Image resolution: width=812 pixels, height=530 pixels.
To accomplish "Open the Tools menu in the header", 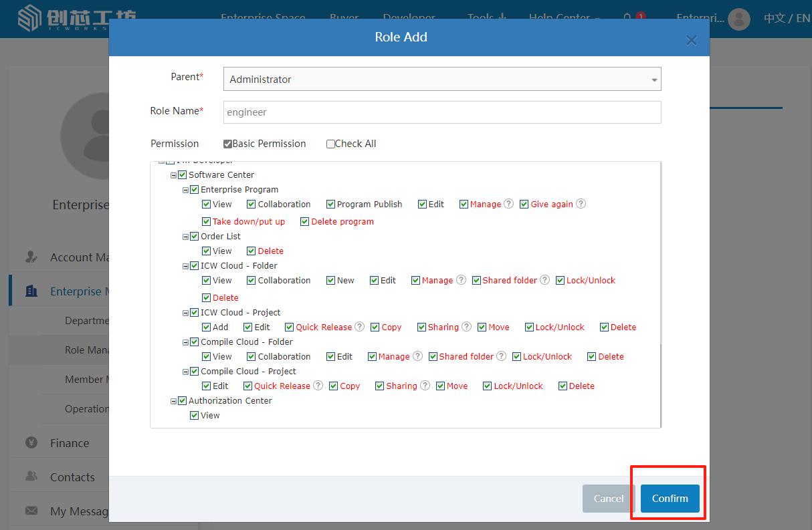I will [x=486, y=18].
